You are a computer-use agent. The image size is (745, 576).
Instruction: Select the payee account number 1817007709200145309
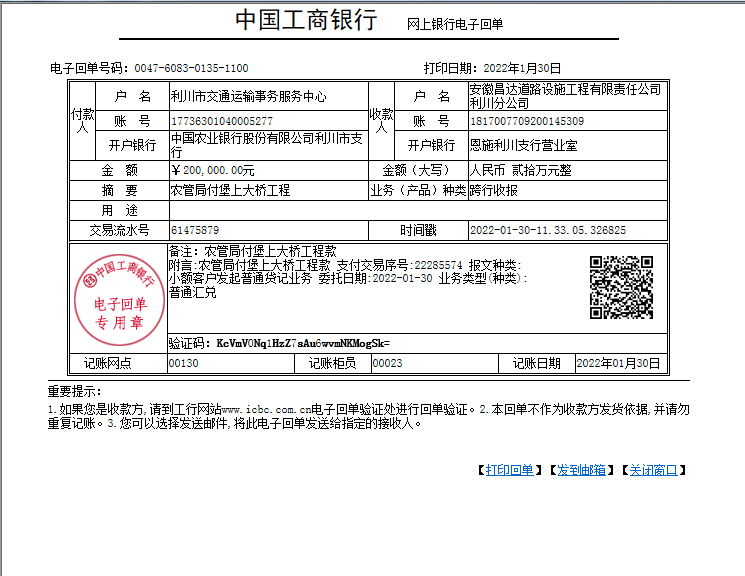pos(527,121)
